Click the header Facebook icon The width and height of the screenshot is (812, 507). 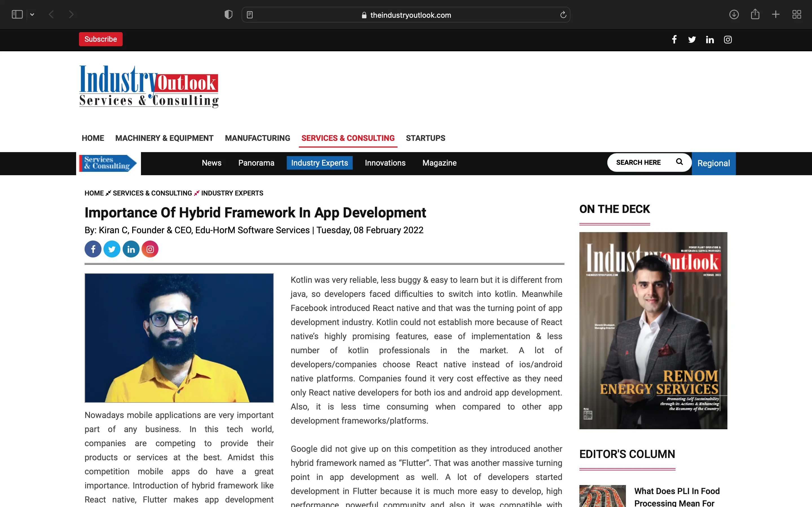(674, 39)
